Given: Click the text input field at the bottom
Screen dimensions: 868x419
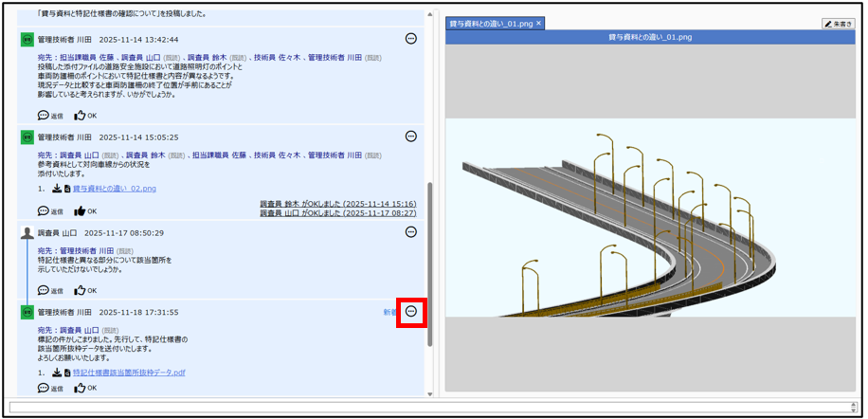Looking at the screenshot, I should pyautogui.click(x=426, y=407).
